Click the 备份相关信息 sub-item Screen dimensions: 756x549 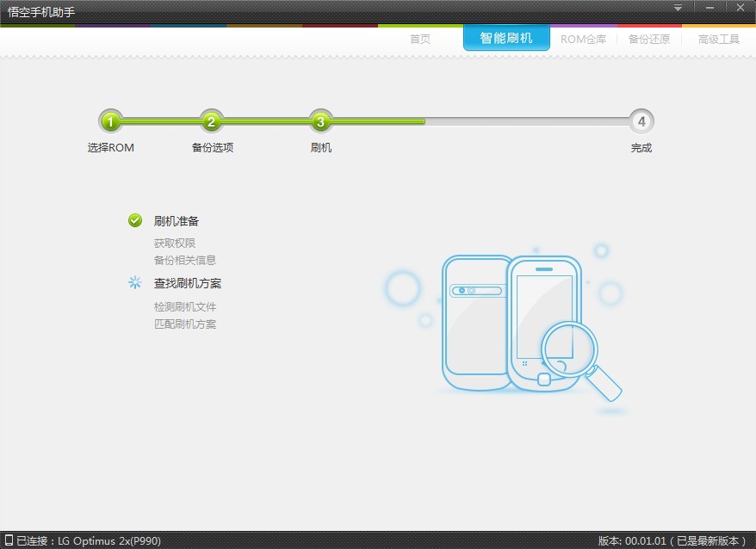pyautogui.click(x=184, y=260)
